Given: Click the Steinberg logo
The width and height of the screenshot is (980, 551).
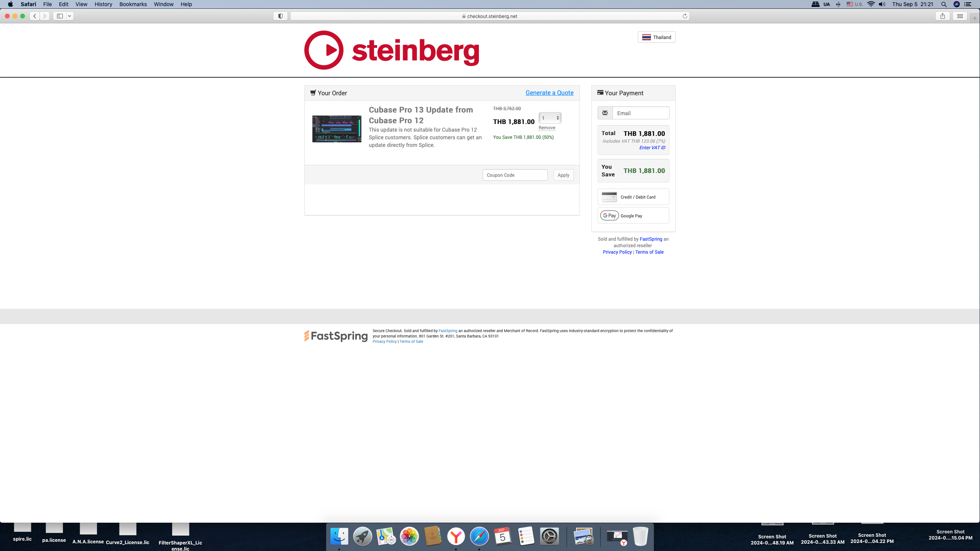Looking at the screenshot, I should click(392, 50).
